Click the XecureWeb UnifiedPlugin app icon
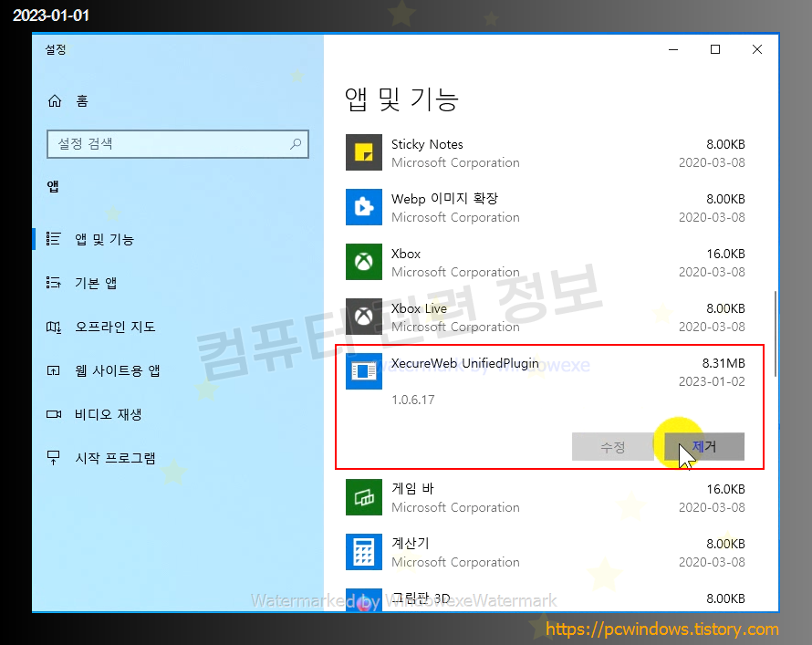The height and width of the screenshot is (645, 812). pos(364,371)
